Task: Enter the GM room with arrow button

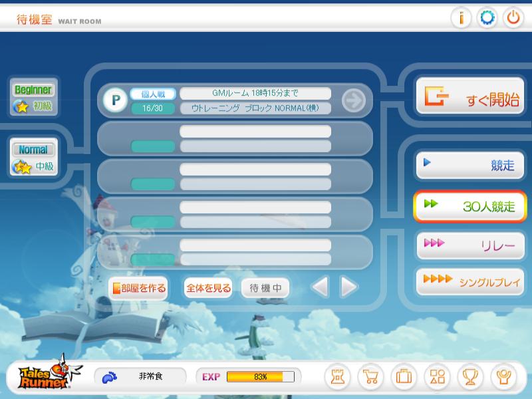Action: pos(354,100)
